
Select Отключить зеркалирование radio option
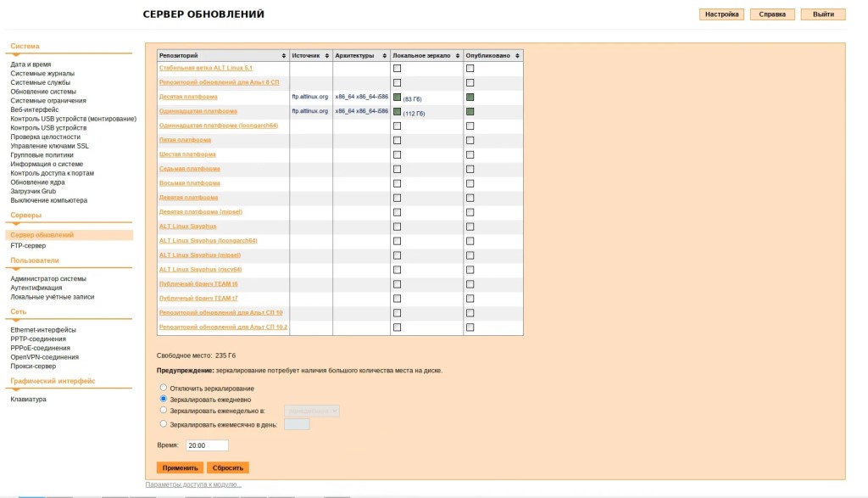(x=164, y=388)
